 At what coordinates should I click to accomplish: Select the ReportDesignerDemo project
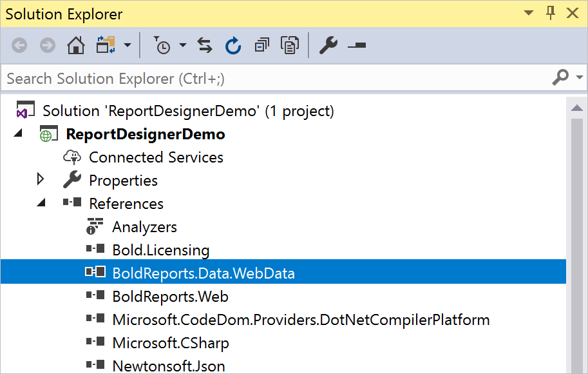click(146, 134)
